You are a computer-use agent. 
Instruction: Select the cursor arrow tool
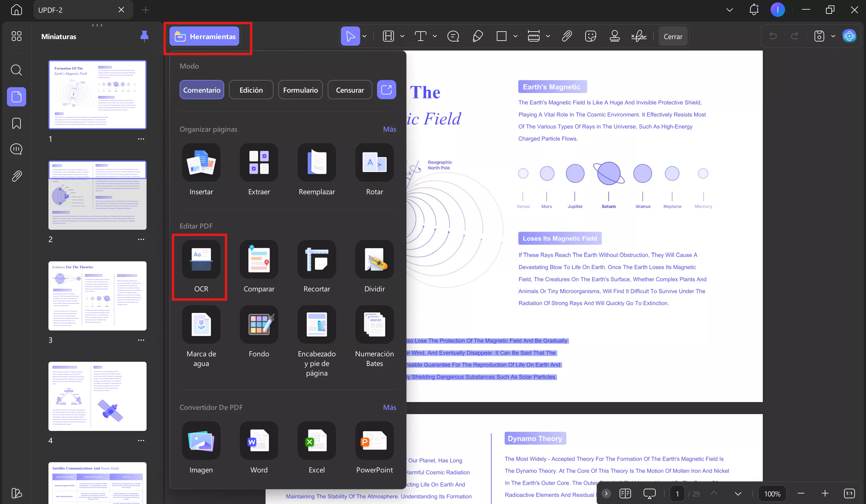(x=350, y=36)
